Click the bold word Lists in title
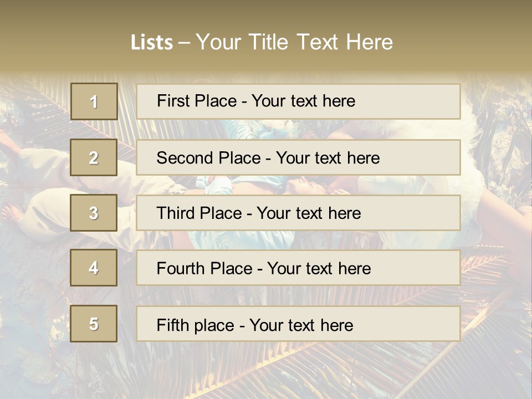Image resolution: width=532 pixels, height=399 pixels. tap(152, 43)
